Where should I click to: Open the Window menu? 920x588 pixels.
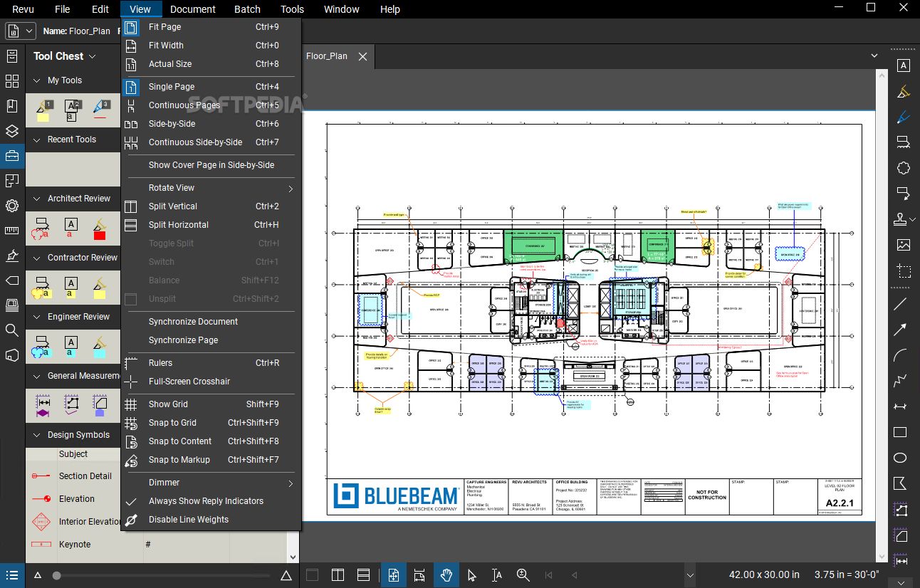tap(342, 9)
